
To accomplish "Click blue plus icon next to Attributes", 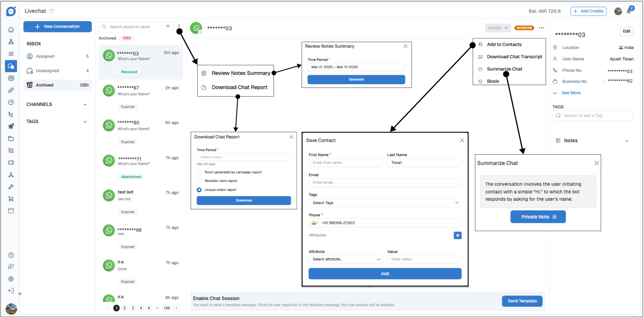I will pyautogui.click(x=457, y=235).
